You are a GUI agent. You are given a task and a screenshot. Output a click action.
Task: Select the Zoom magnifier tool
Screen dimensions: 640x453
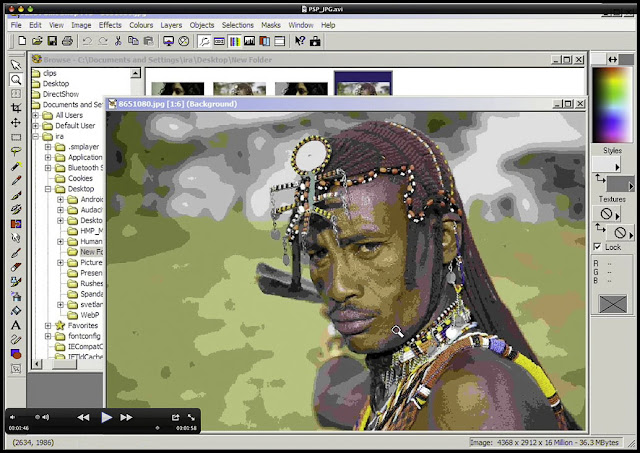tap(16, 80)
